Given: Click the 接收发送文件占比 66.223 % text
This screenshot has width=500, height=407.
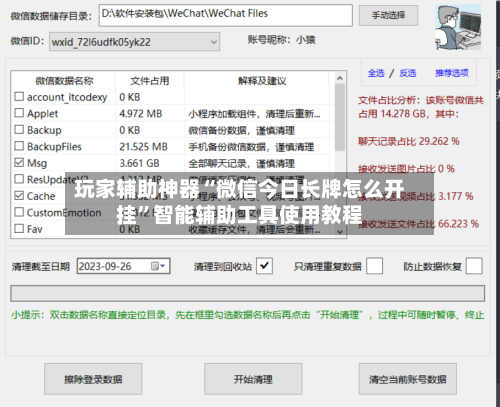Looking at the screenshot, I should pos(418,224).
